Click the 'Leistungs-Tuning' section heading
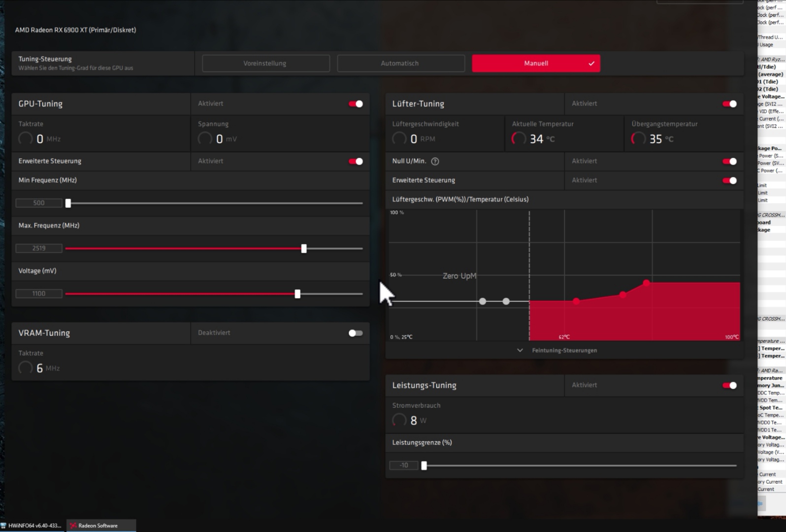 pyautogui.click(x=424, y=385)
